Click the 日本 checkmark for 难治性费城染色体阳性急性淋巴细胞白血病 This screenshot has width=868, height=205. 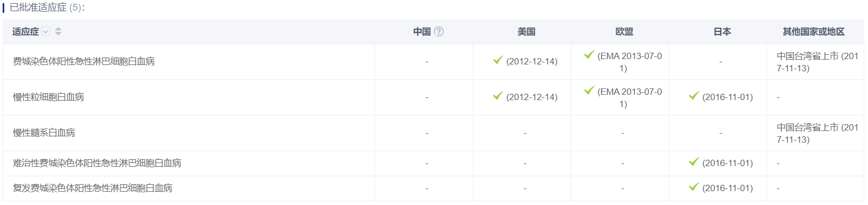(x=694, y=162)
